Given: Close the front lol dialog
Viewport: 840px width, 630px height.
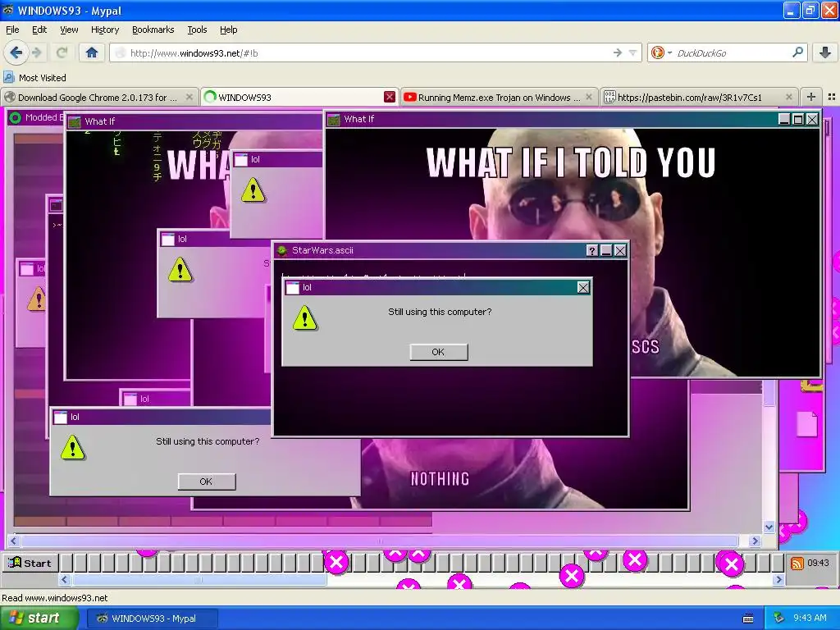Looking at the screenshot, I should coord(583,288).
